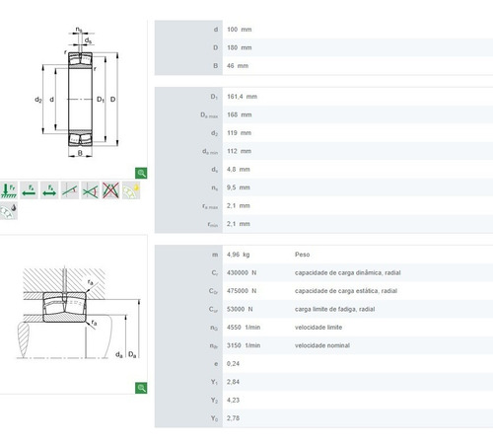Select the ns value 9,5 mm
Screen dimensions: 493x448
[x=239, y=187]
